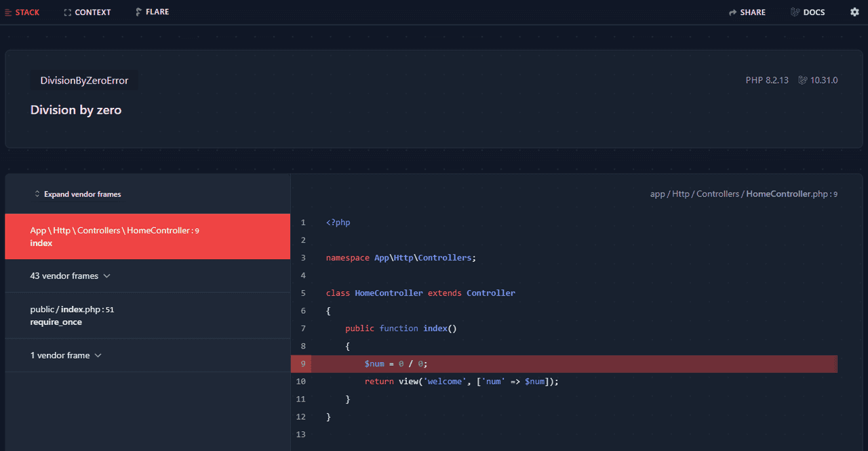Open the FLARE tab
868x451 pixels.
click(x=152, y=12)
